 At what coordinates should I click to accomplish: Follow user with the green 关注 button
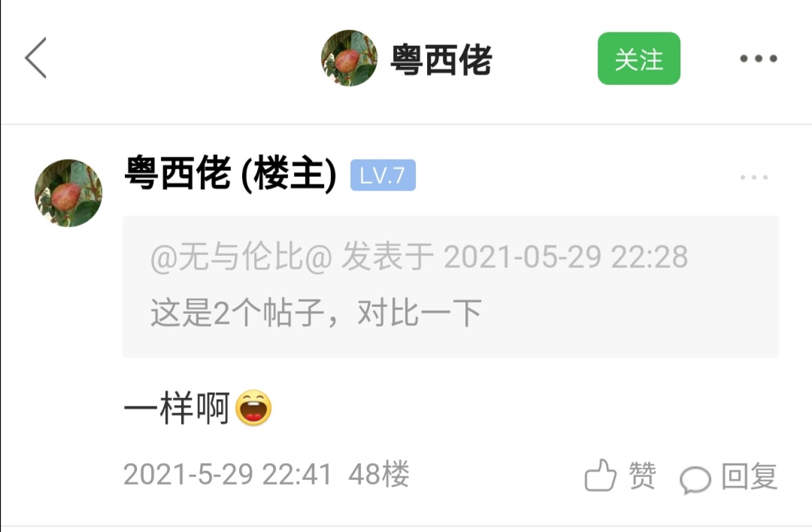638,59
